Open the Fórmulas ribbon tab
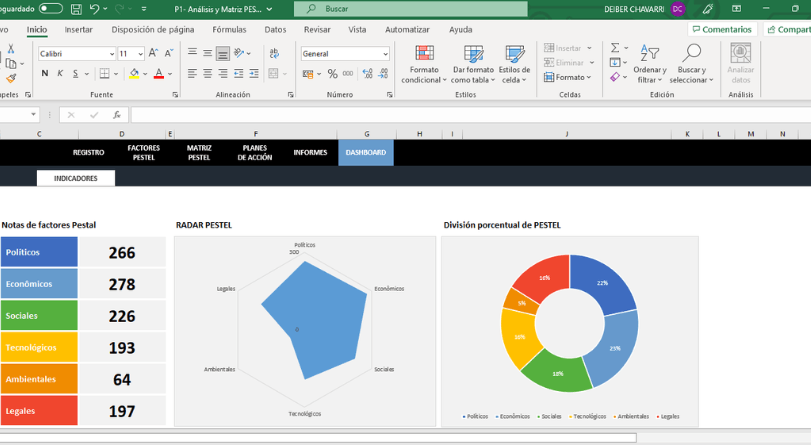The image size is (811, 445). click(229, 29)
